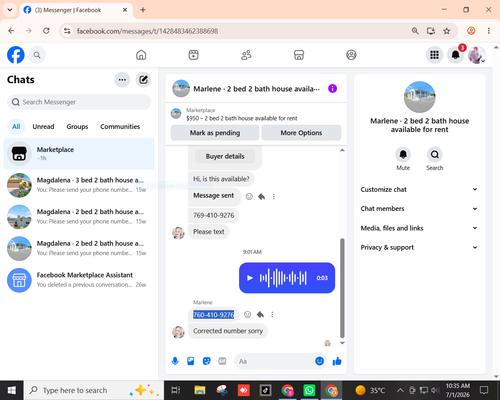Screen dimensions: 500x400
Task: Open the browser tab search dropdown
Action: [x=10, y=10]
